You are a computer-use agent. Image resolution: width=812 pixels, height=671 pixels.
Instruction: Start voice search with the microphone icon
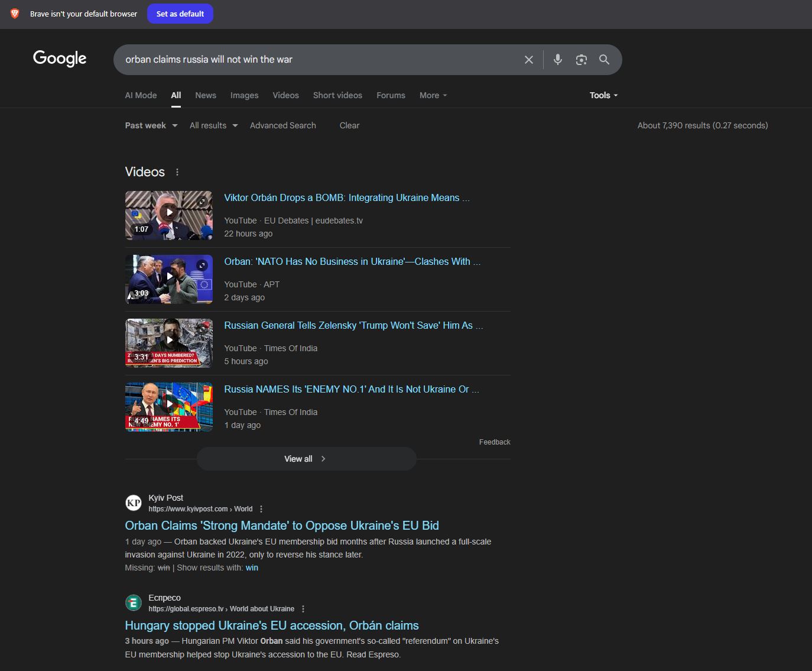(x=557, y=60)
